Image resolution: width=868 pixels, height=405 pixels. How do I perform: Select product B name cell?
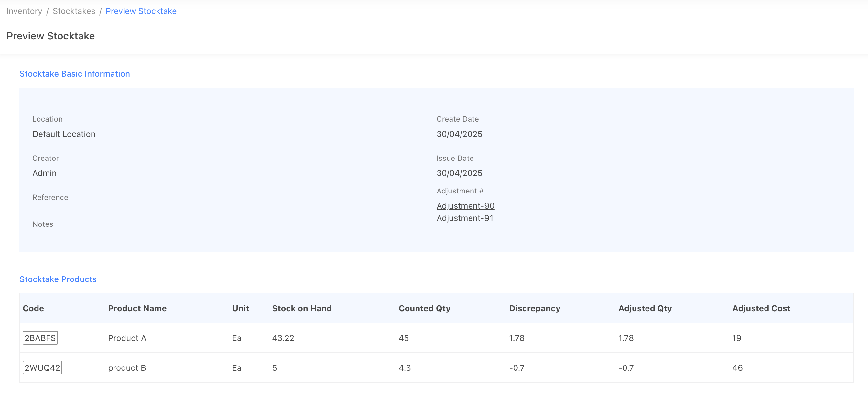(x=127, y=367)
